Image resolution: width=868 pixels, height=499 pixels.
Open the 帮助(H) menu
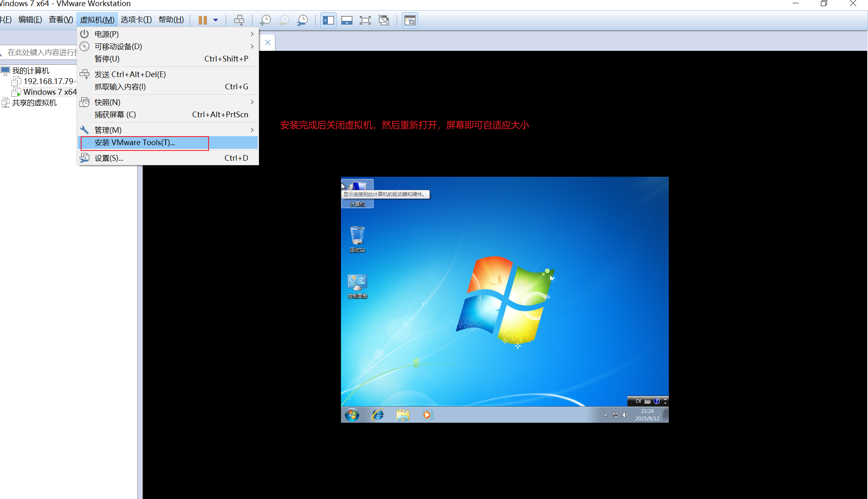point(171,20)
